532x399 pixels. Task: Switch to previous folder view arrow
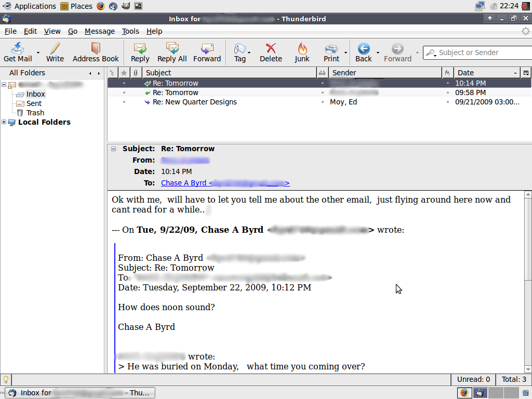pyautogui.click(x=90, y=73)
